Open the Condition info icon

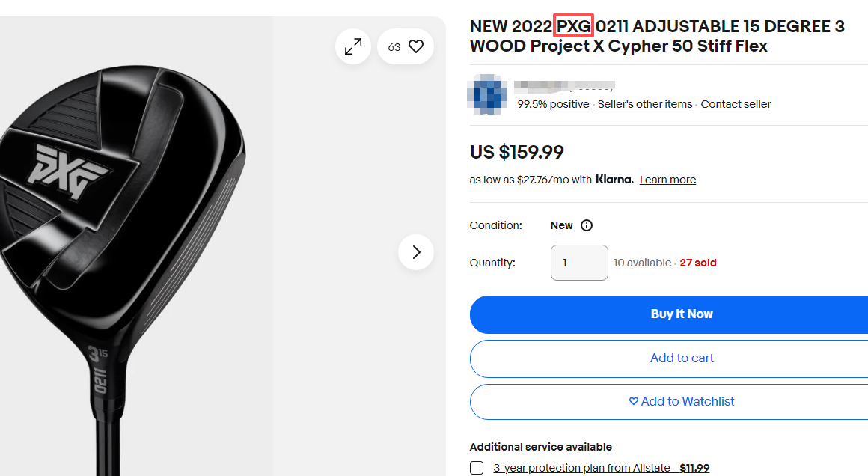pyautogui.click(x=587, y=225)
